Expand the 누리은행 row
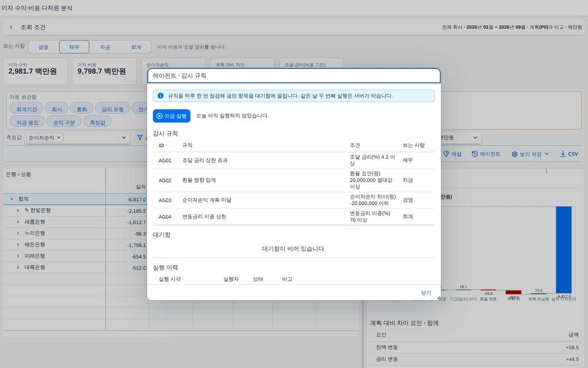 (18, 234)
